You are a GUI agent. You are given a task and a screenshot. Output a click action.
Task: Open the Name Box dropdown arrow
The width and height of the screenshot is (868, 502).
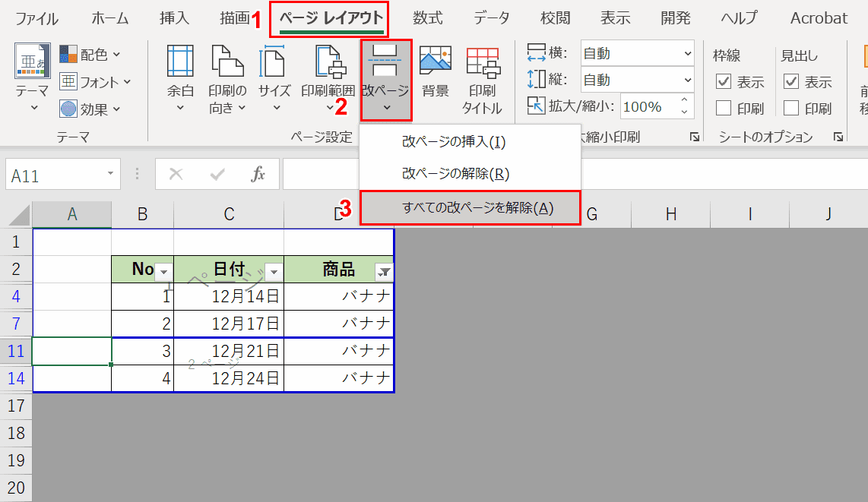pyautogui.click(x=110, y=174)
